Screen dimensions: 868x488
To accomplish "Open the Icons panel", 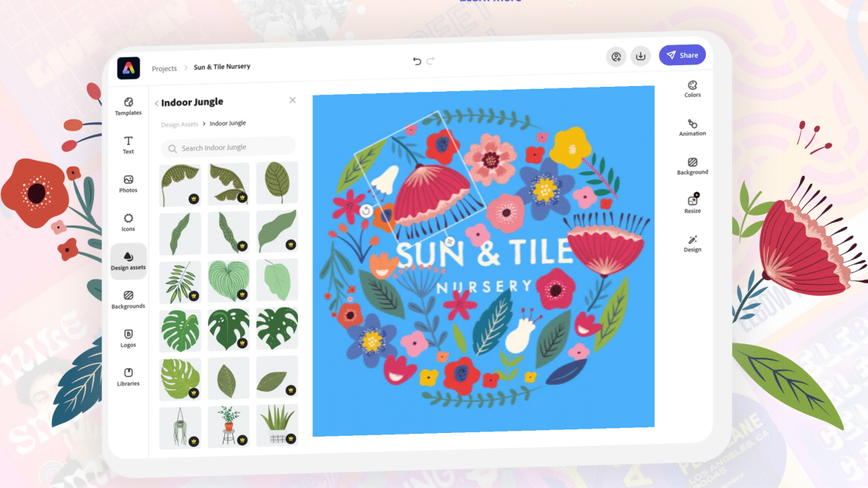I will pos(128,223).
